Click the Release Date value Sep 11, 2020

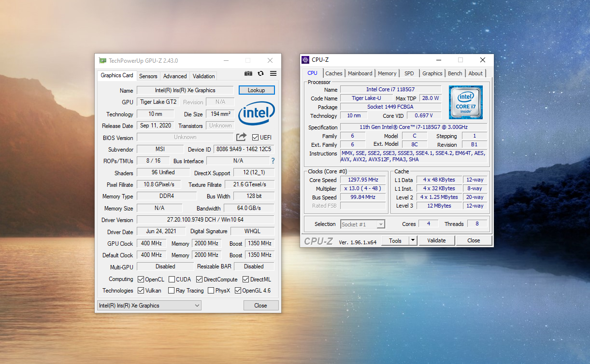tap(156, 126)
